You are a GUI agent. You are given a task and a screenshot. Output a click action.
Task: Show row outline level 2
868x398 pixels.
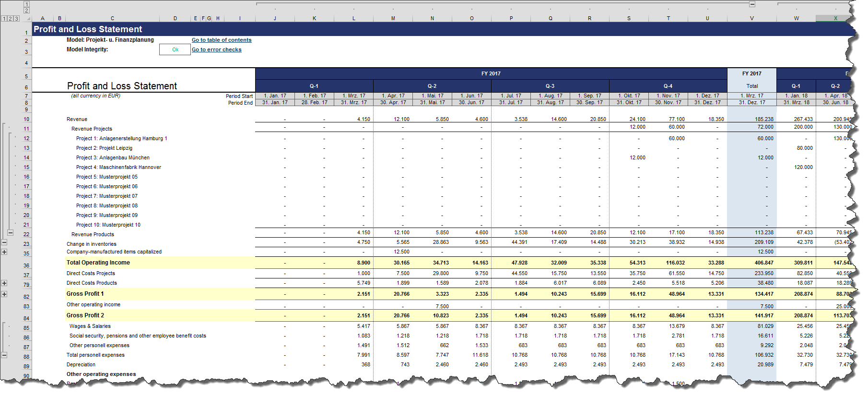point(10,19)
